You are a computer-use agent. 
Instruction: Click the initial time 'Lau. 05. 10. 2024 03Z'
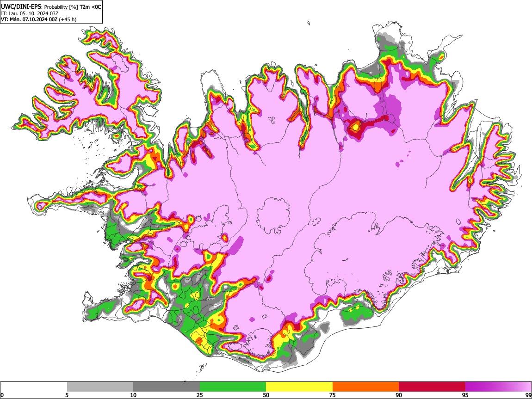34,13
